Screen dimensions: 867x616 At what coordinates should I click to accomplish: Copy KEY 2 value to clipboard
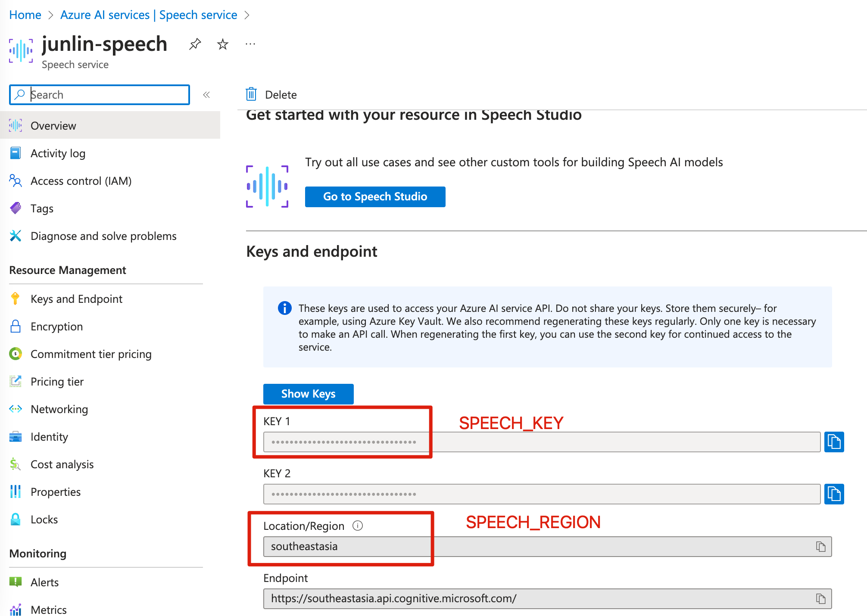(834, 494)
